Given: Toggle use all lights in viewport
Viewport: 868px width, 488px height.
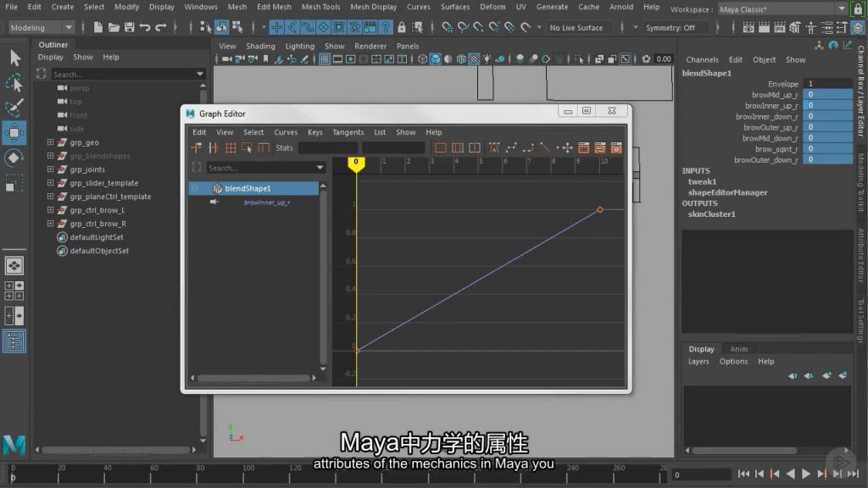Looking at the screenshot, I should click(x=487, y=59).
